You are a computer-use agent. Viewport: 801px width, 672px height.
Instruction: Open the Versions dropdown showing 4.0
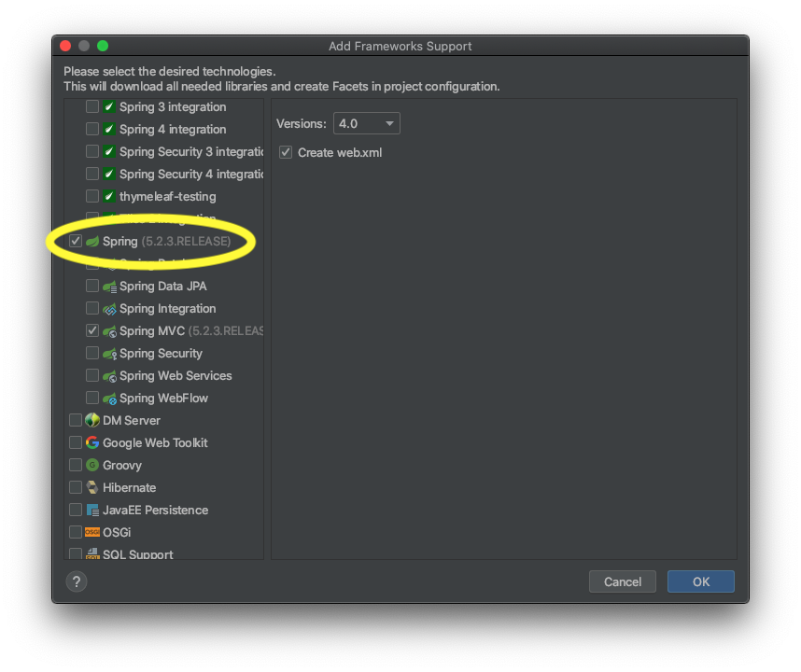(x=366, y=123)
